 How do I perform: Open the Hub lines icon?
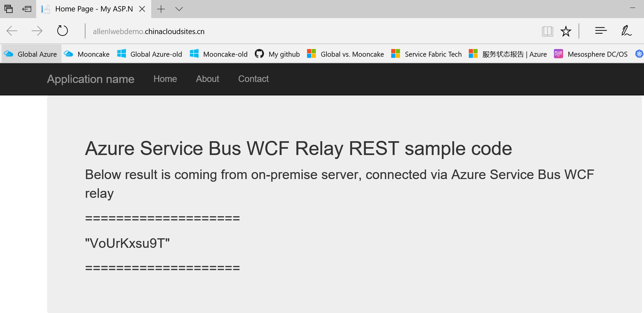coord(601,31)
